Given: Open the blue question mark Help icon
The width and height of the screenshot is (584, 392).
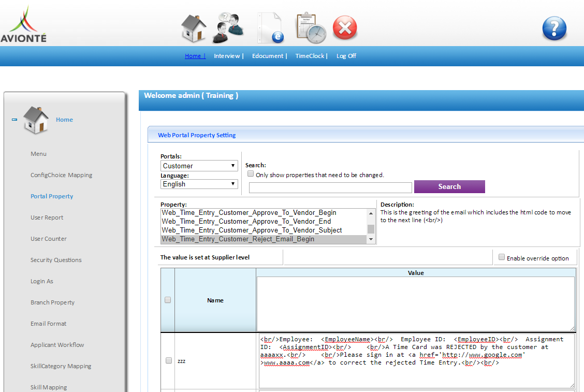Looking at the screenshot, I should coord(554,28).
